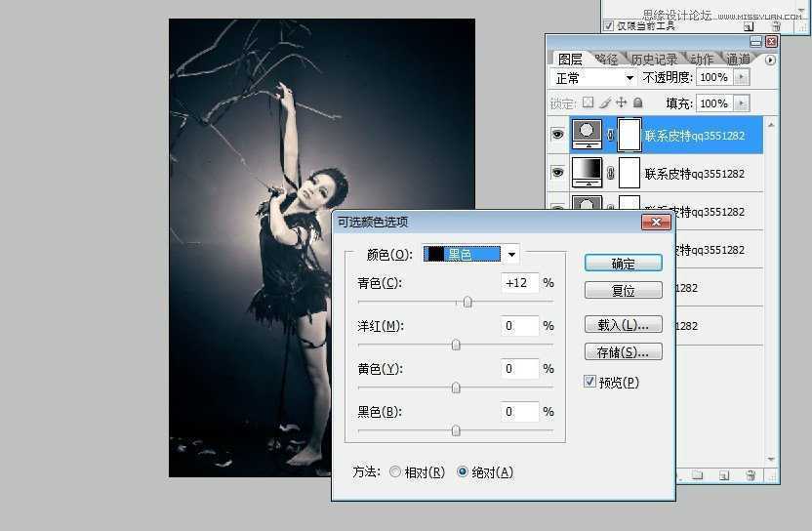Open the 填充 slider arrow
The height and width of the screenshot is (531, 812).
click(742, 103)
